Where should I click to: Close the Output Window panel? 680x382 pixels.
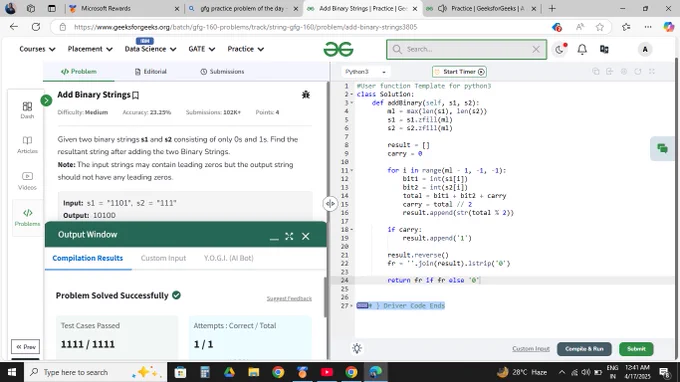click(306, 236)
